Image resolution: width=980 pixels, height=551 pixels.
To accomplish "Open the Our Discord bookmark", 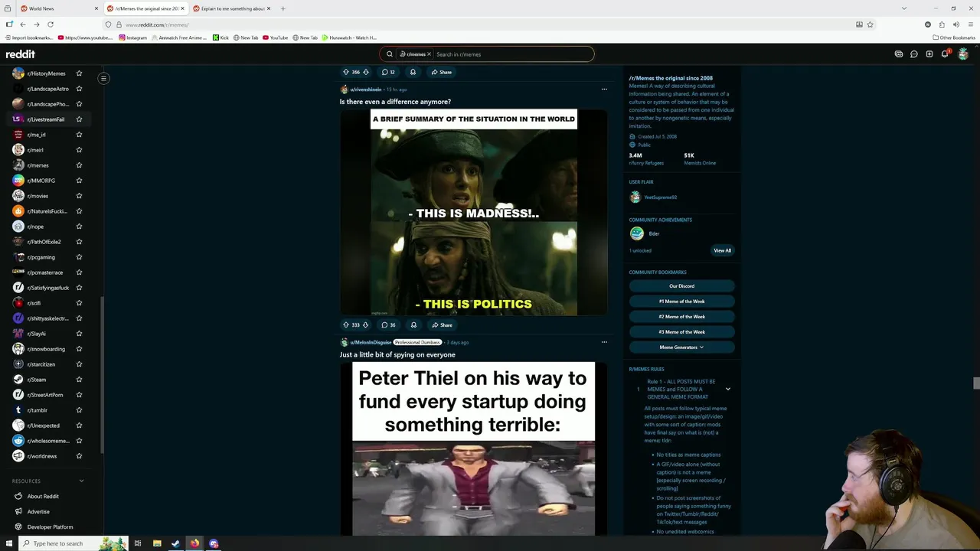I will coord(681,286).
